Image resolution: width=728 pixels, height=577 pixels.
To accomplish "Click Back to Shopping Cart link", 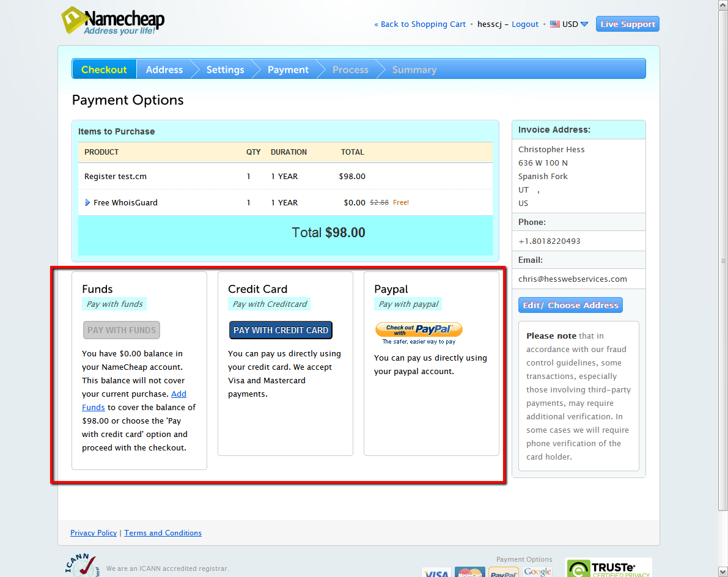I will coord(420,24).
